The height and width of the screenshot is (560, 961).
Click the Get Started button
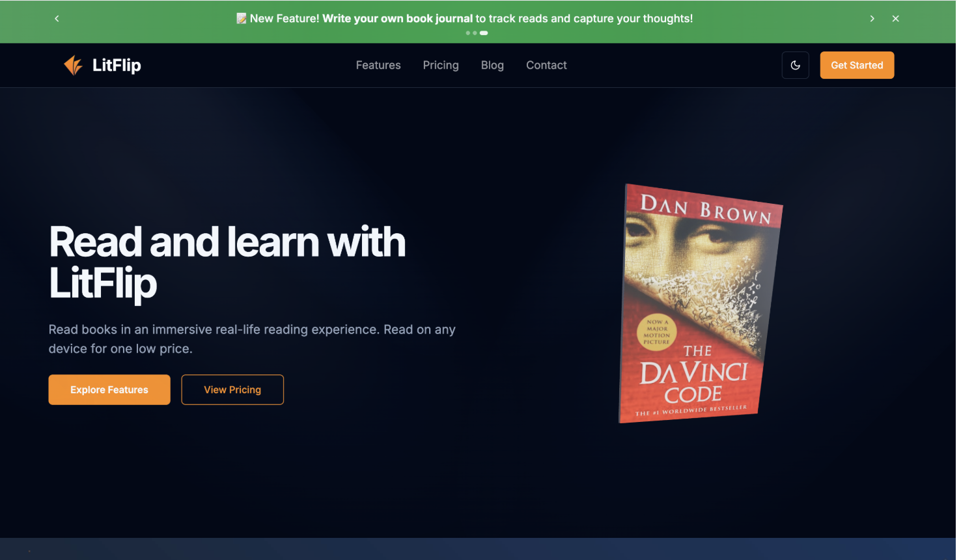[857, 65]
